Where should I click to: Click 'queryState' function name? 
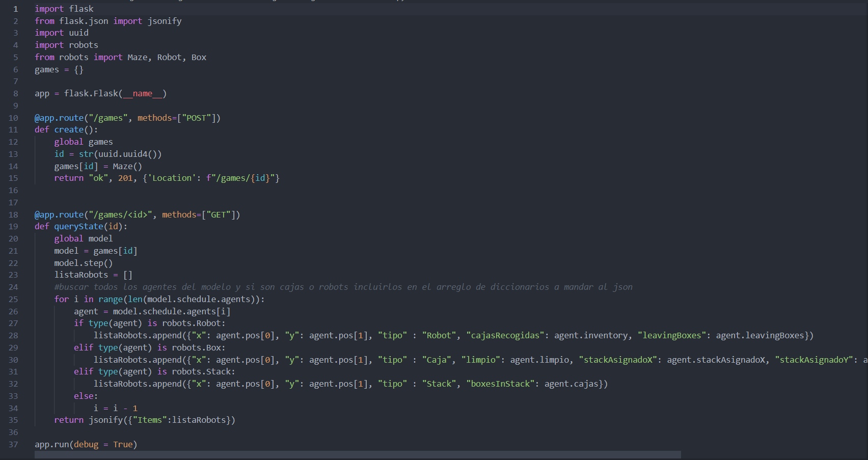[x=79, y=227]
